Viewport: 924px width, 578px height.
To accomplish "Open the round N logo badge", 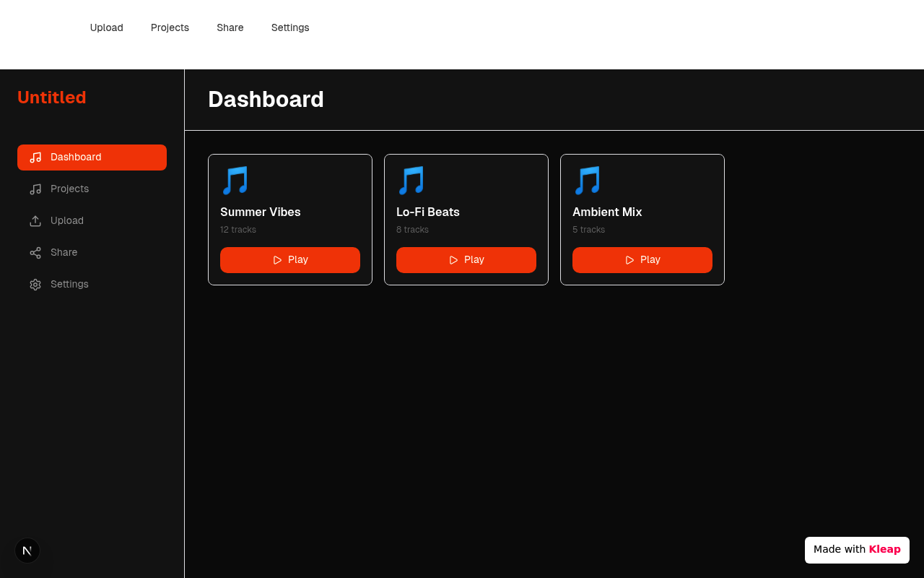I will click(27, 551).
